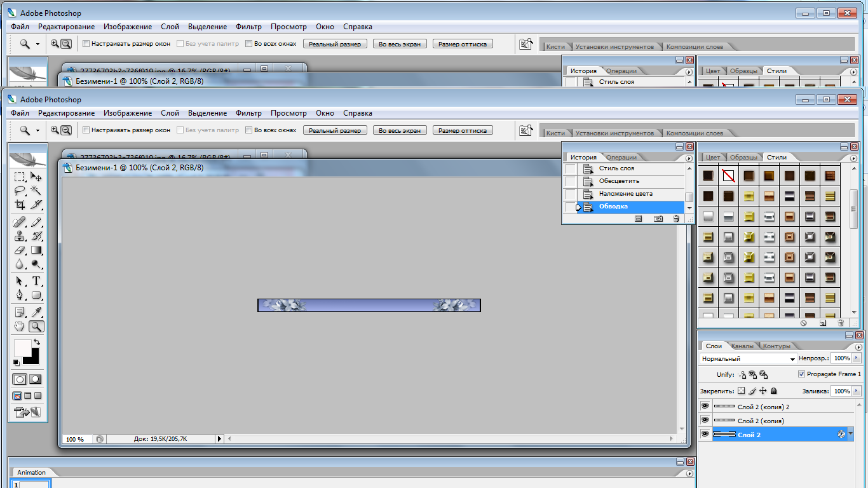This screenshot has height=488, width=868.
Task: Set history brush source at 'Обесцветить' state
Action: click(571, 181)
